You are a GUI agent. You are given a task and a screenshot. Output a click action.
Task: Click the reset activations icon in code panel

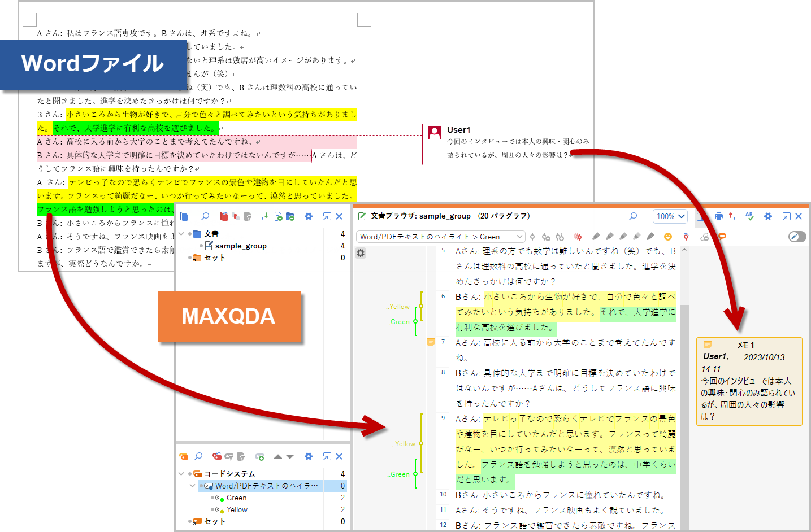(x=217, y=456)
